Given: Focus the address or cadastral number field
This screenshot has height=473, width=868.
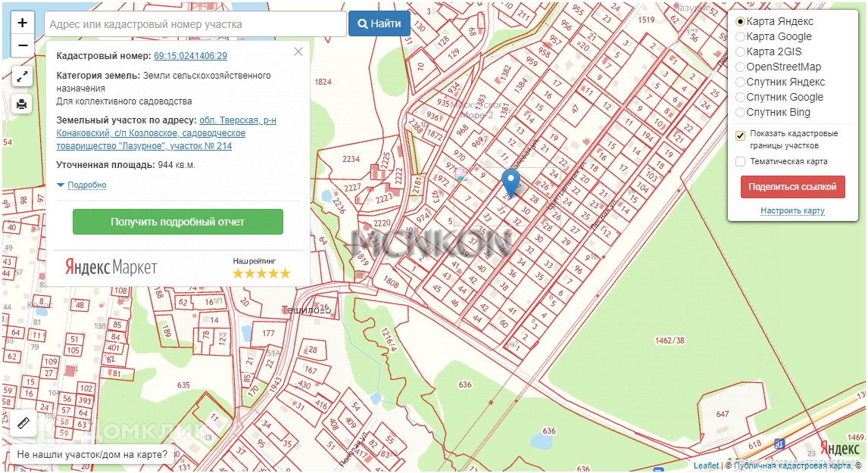Looking at the screenshot, I should pos(195,23).
